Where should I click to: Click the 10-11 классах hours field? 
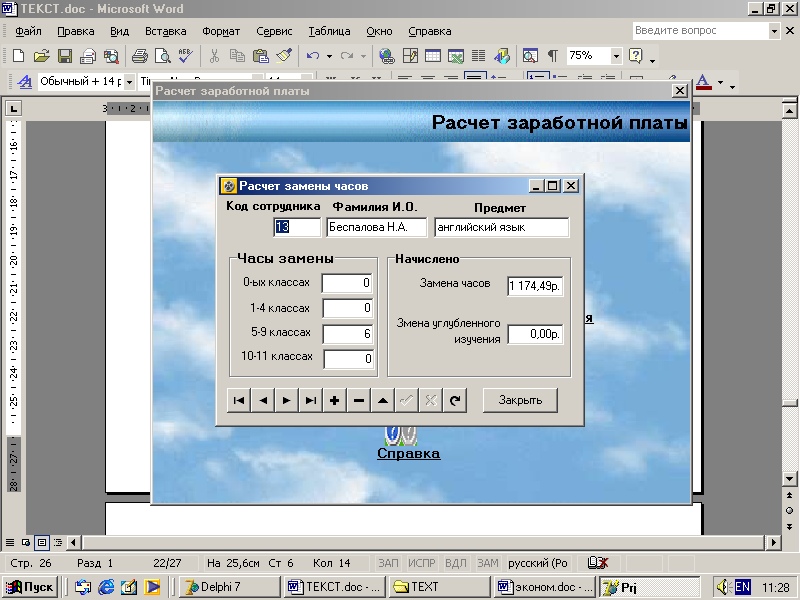point(348,359)
